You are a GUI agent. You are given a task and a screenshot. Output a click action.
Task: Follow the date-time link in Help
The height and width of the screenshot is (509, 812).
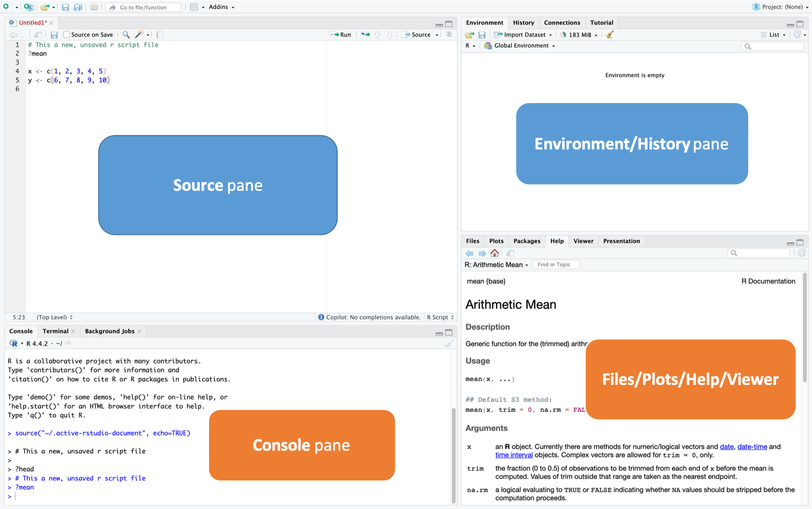(x=752, y=446)
